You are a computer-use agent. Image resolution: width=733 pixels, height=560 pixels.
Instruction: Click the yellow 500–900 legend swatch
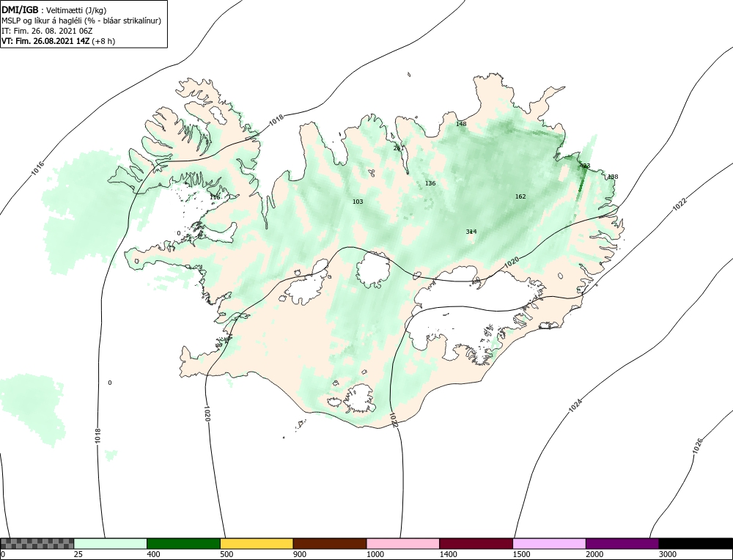(x=257, y=544)
